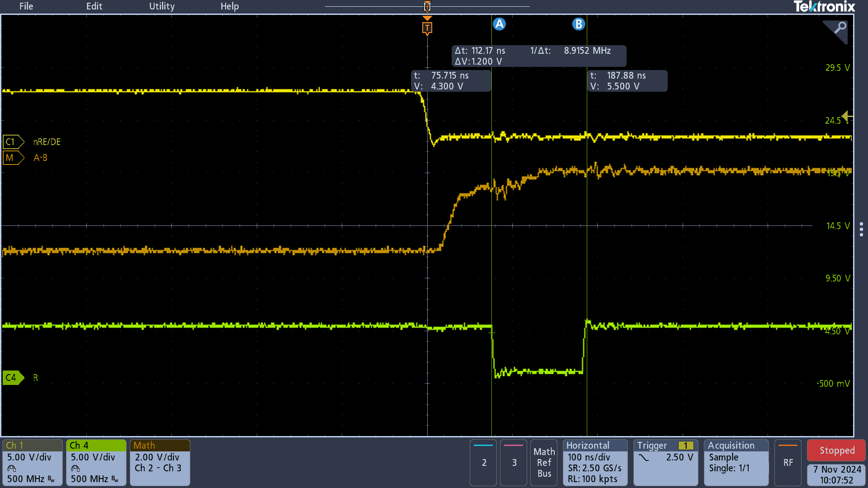
Task: Open the Help menu
Action: click(x=229, y=6)
